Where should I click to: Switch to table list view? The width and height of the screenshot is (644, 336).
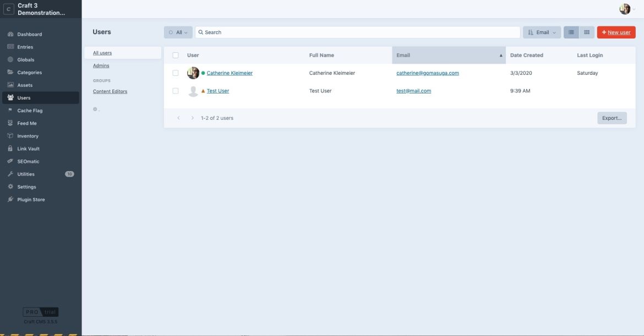[570, 31]
